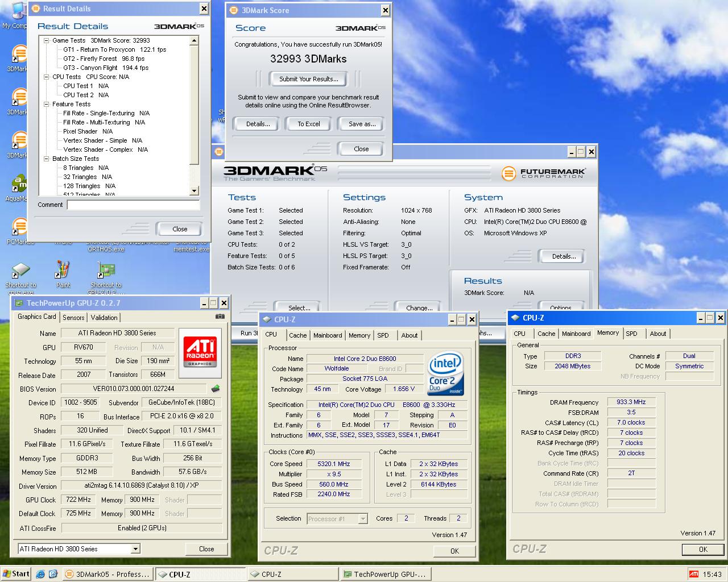Click the Intel Core 2 Duo logo
Viewport: 728px width, 582px height.
pos(445,373)
